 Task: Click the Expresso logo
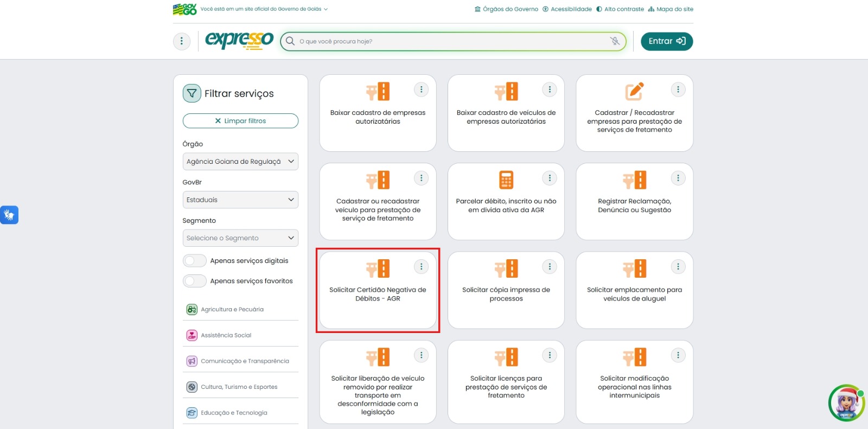click(x=239, y=40)
